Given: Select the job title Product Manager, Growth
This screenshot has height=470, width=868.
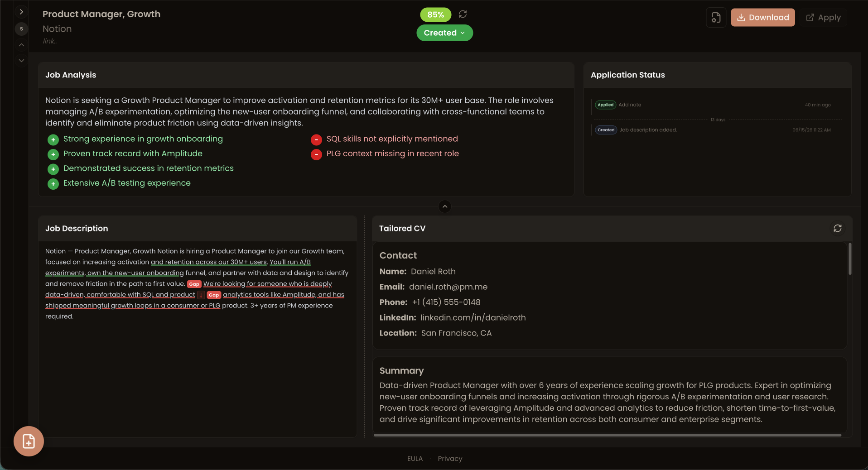Looking at the screenshot, I should [101, 14].
